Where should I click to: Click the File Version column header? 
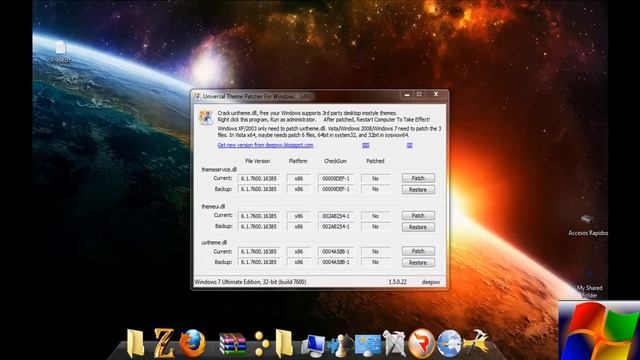258,161
